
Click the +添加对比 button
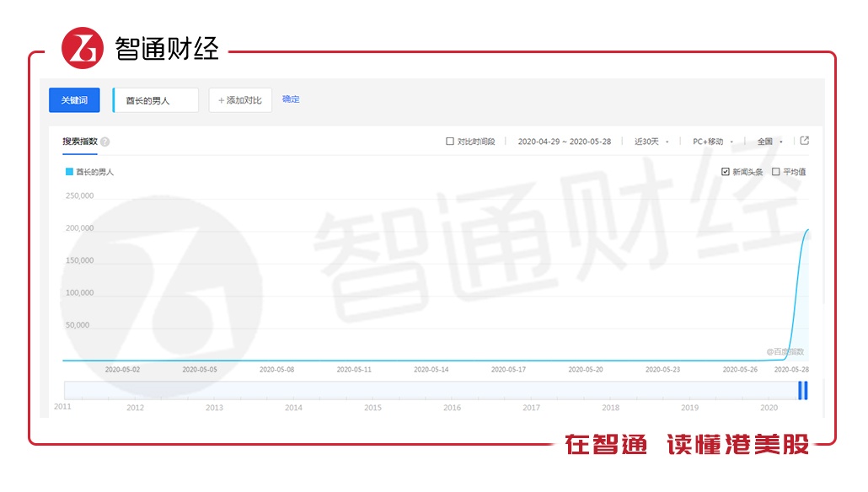pyautogui.click(x=240, y=100)
